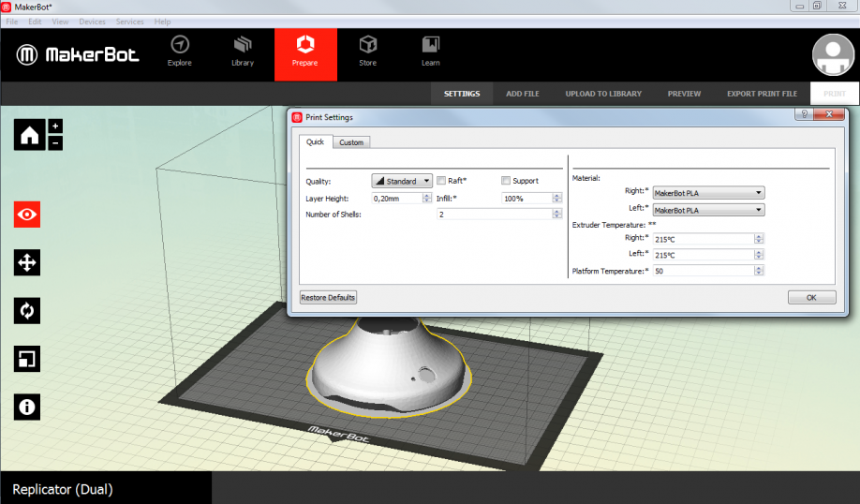Screen dimensions: 860x504
Task: Reset view with the Home icon
Action: click(30, 135)
